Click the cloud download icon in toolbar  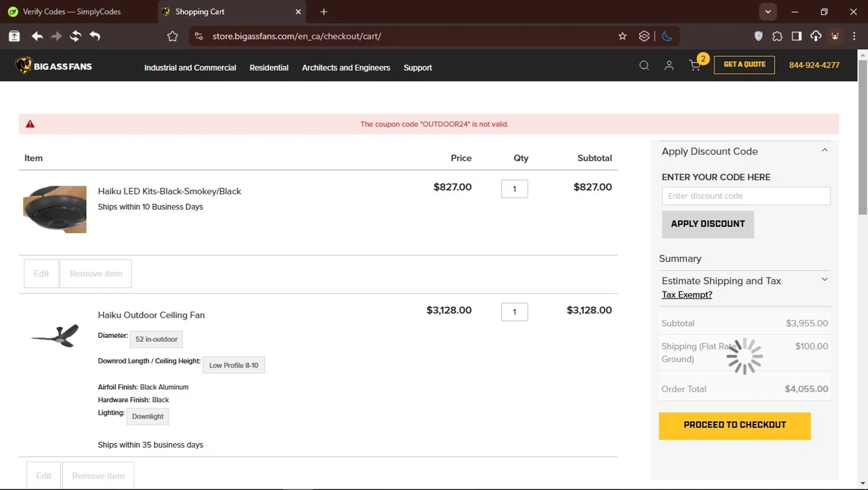816,36
